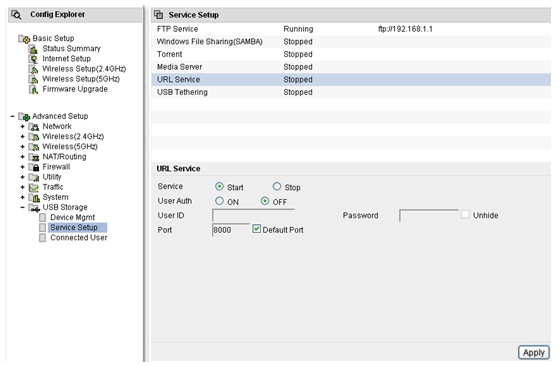The width and height of the screenshot is (559, 365).
Task: Click the Port field showing 8000
Action: tap(231, 230)
